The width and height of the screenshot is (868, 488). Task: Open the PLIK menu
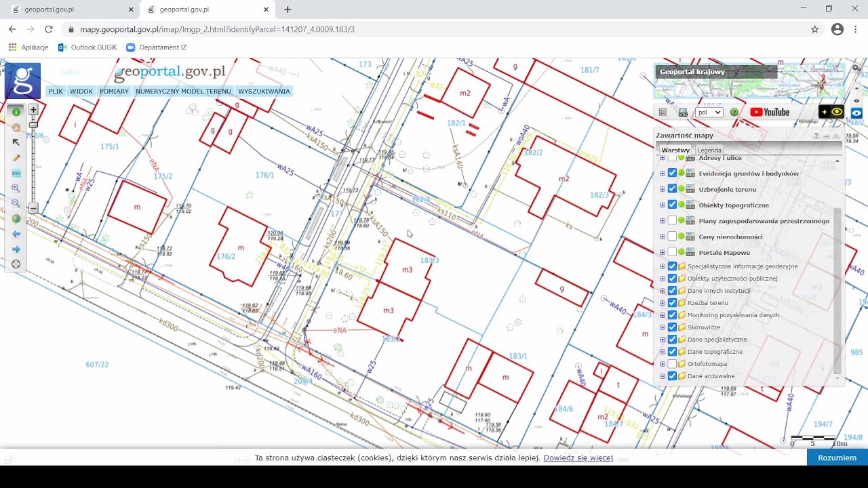coord(56,91)
